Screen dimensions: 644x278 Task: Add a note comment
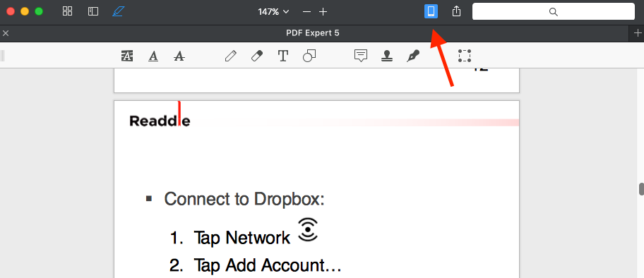[361, 56]
